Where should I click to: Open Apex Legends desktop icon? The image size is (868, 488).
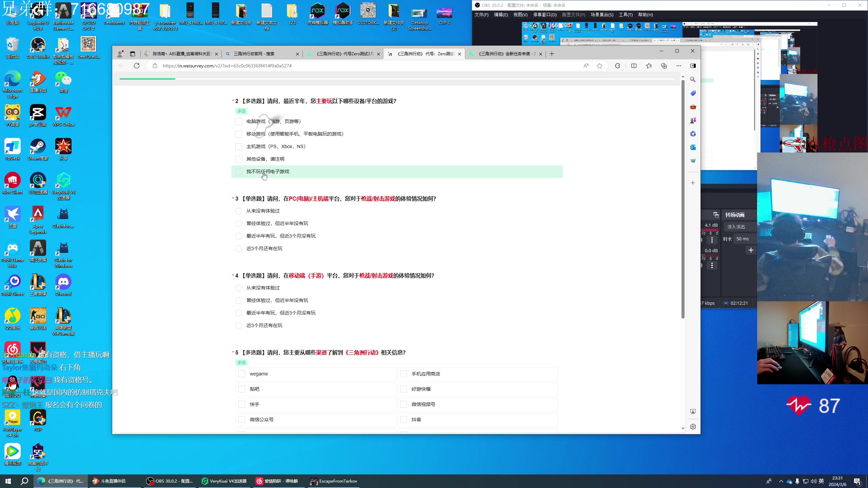pyautogui.click(x=38, y=220)
